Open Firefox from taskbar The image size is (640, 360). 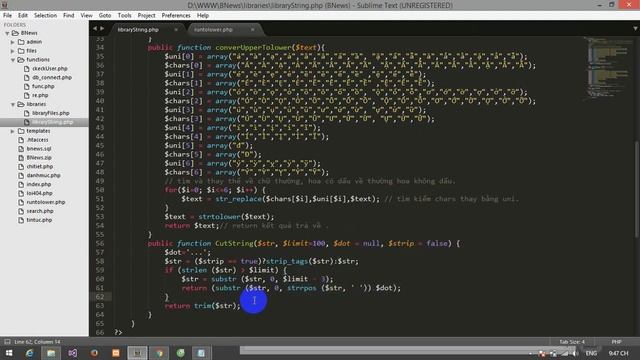(94, 353)
